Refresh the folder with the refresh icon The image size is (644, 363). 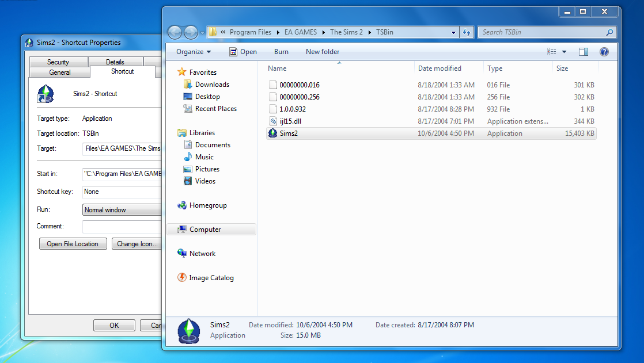[x=467, y=32]
